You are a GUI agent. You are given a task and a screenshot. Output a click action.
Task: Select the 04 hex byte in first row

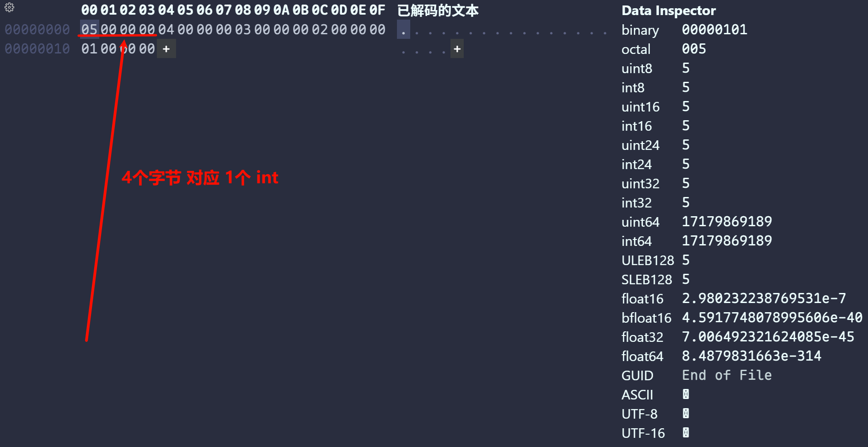166,30
